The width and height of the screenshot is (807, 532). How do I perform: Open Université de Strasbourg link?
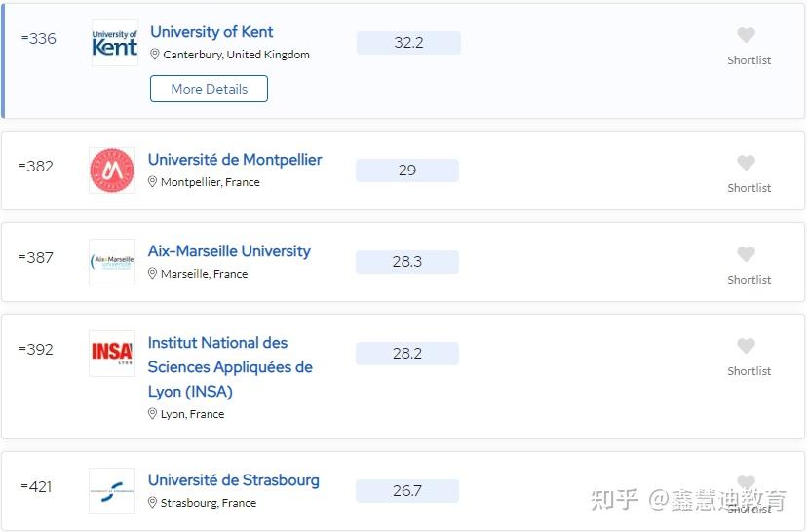pyautogui.click(x=233, y=480)
